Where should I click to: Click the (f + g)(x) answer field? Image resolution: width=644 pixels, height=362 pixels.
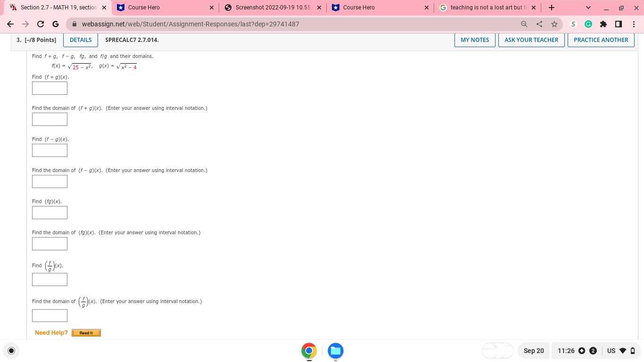pyautogui.click(x=50, y=88)
